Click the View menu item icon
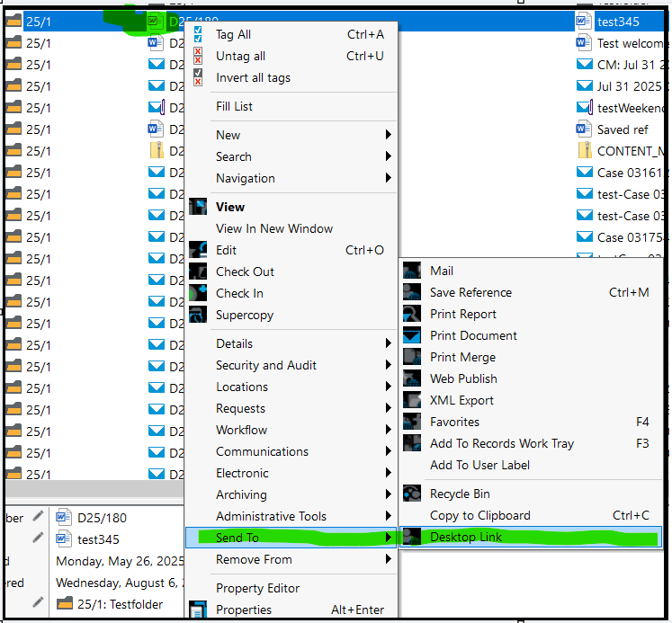 coord(198,207)
